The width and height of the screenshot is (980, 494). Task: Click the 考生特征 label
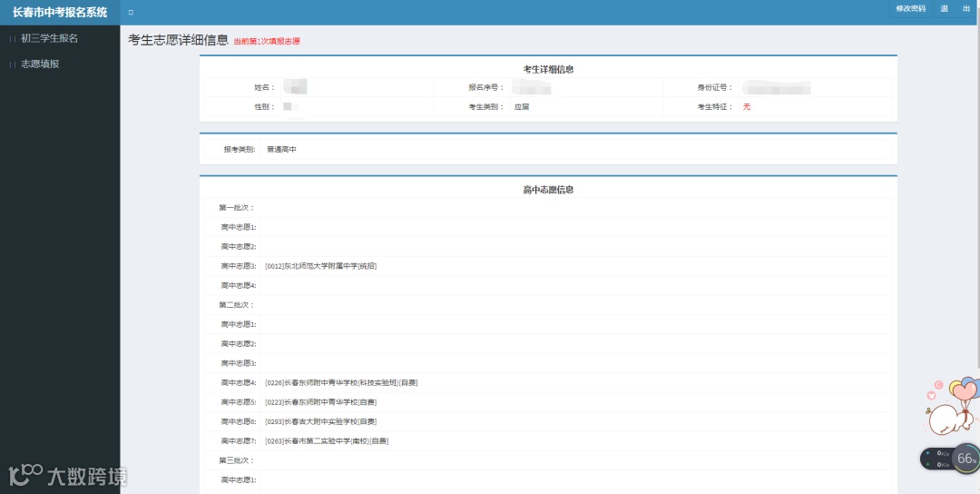point(715,107)
